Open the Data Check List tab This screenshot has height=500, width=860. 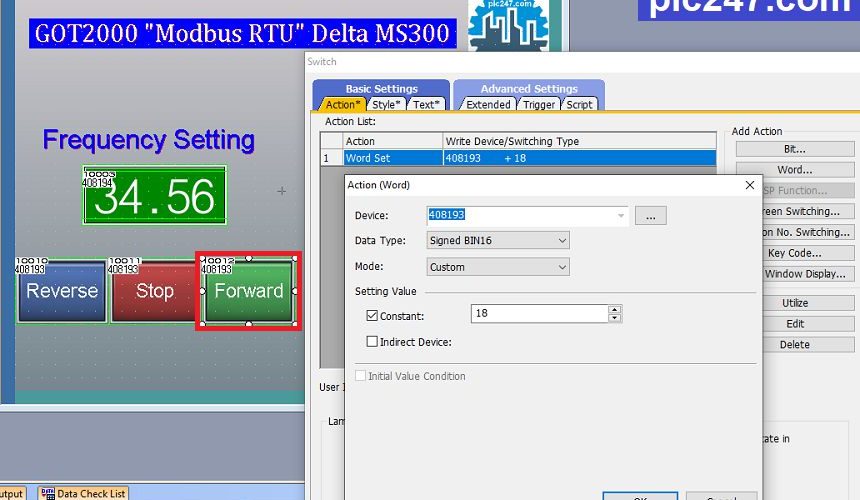[x=84, y=493]
